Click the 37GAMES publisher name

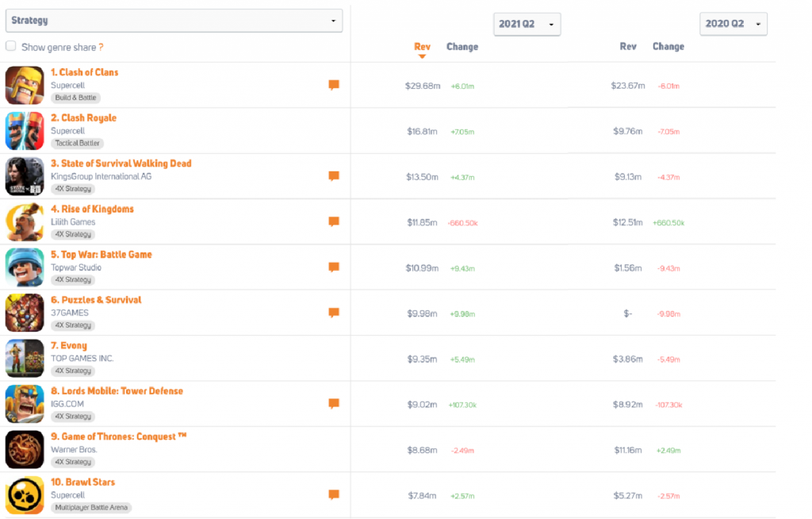tap(70, 313)
